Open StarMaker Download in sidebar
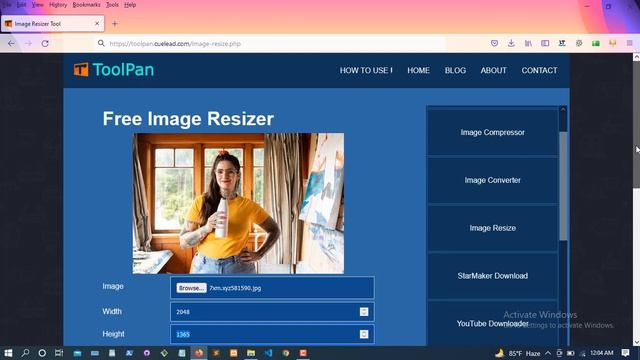Screen dimensions: 640x360 [x=492, y=276]
